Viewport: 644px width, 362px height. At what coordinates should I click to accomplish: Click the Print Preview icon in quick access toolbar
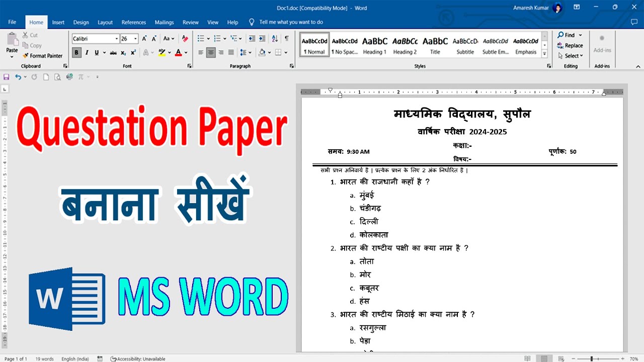[x=57, y=77]
